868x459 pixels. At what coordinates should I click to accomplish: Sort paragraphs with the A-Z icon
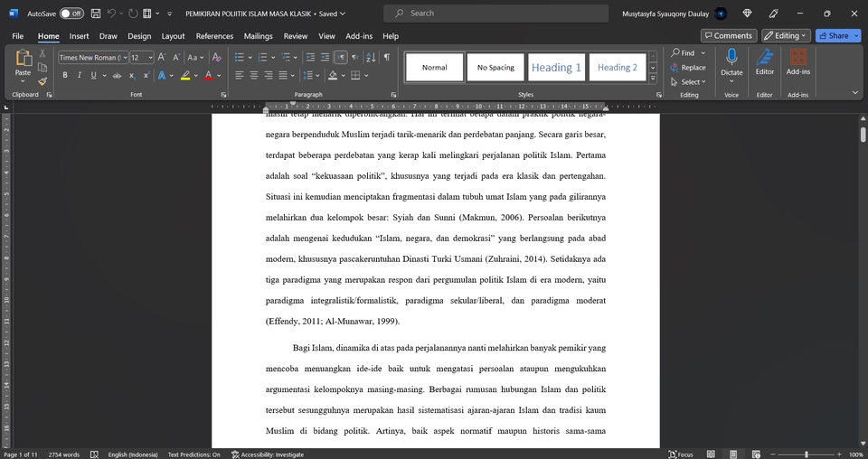tap(371, 57)
